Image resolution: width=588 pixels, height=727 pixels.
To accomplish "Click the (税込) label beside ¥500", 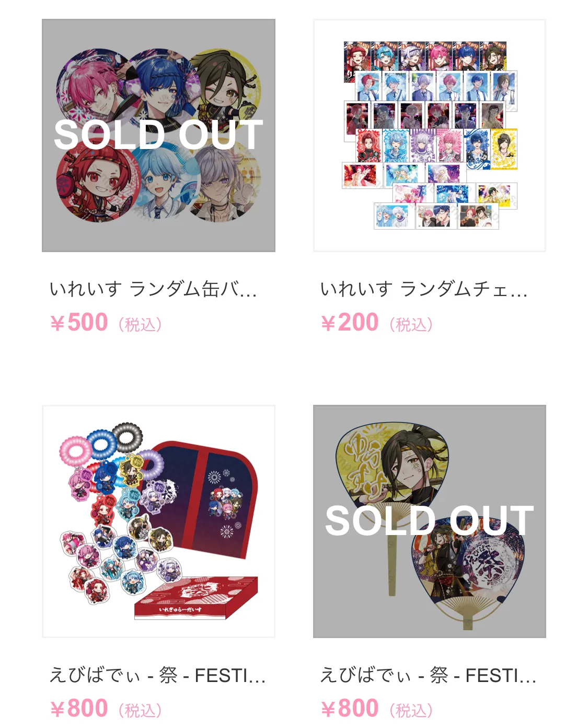I will click(140, 324).
